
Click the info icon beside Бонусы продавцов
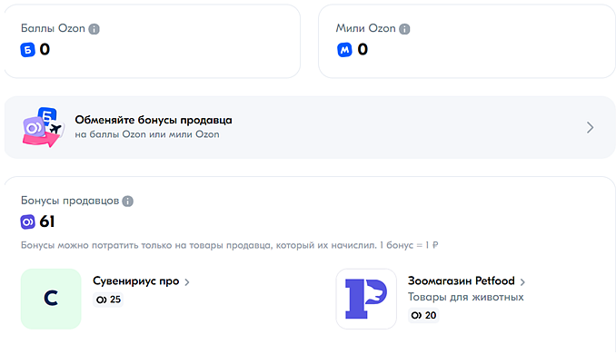[128, 201]
